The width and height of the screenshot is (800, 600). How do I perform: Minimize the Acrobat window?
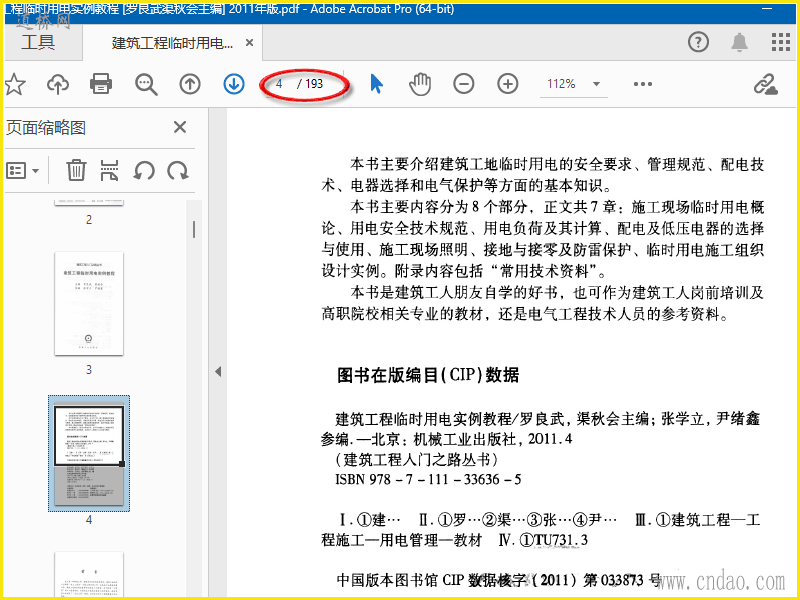click(x=767, y=9)
